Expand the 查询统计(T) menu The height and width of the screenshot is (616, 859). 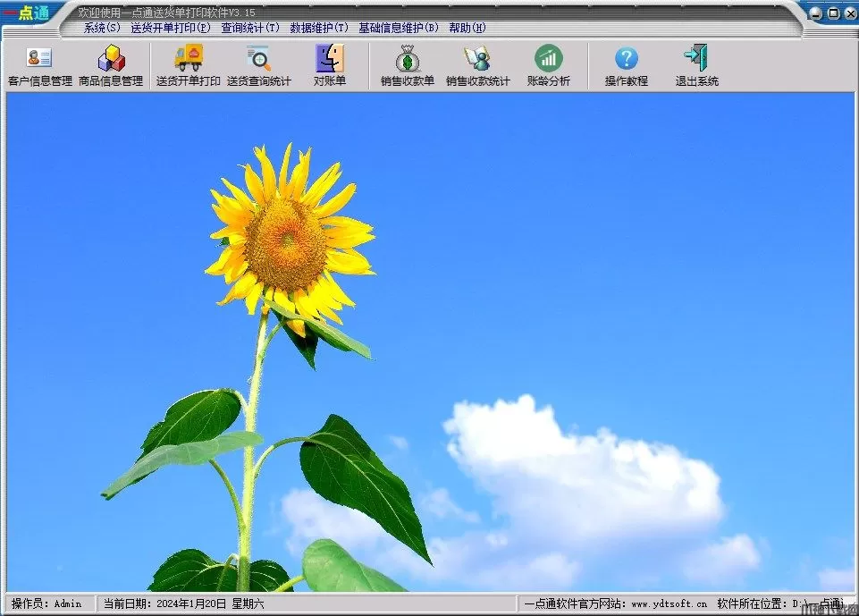(250, 28)
